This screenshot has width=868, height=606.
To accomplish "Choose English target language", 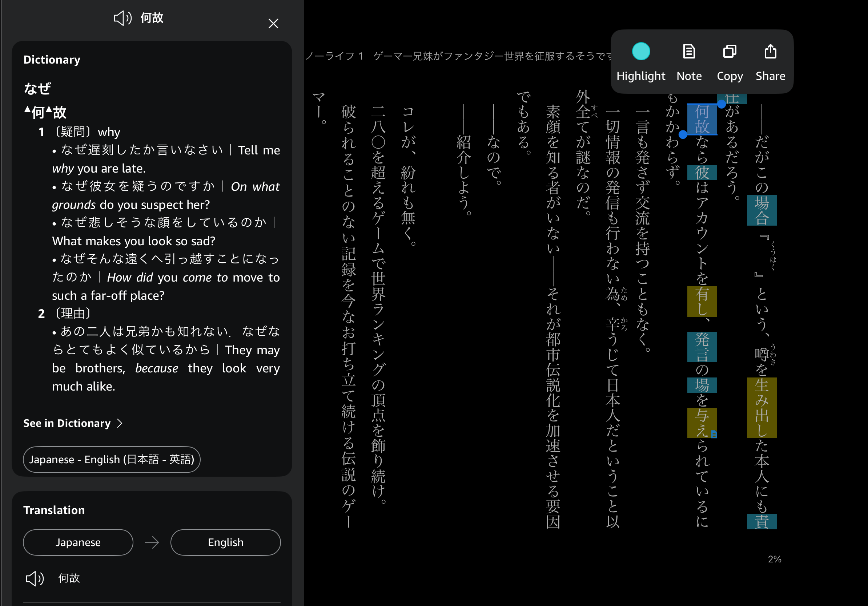I will (225, 542).
